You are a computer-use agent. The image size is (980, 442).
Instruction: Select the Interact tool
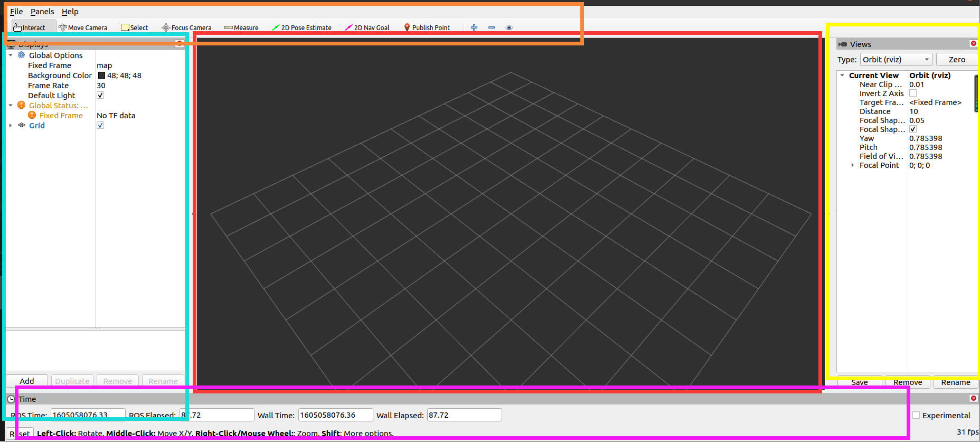tap(34, 27)
